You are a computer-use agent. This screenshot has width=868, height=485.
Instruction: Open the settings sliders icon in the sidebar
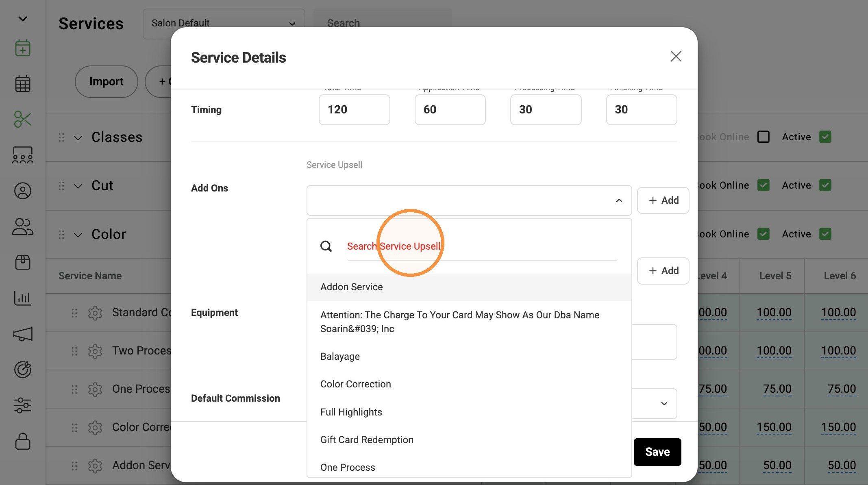pos(23,405)
